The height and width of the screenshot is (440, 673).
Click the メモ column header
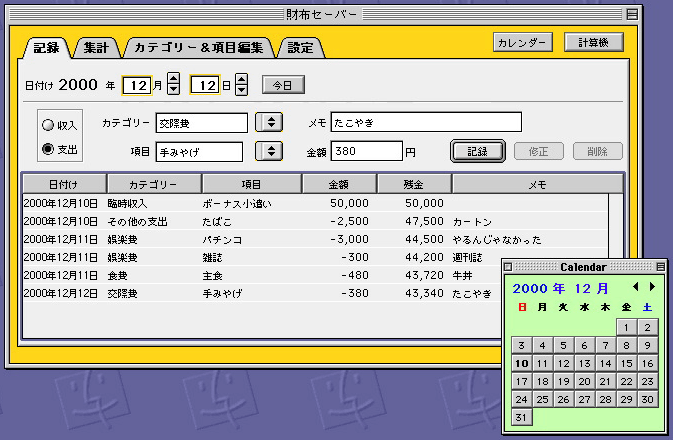(537, 184)
